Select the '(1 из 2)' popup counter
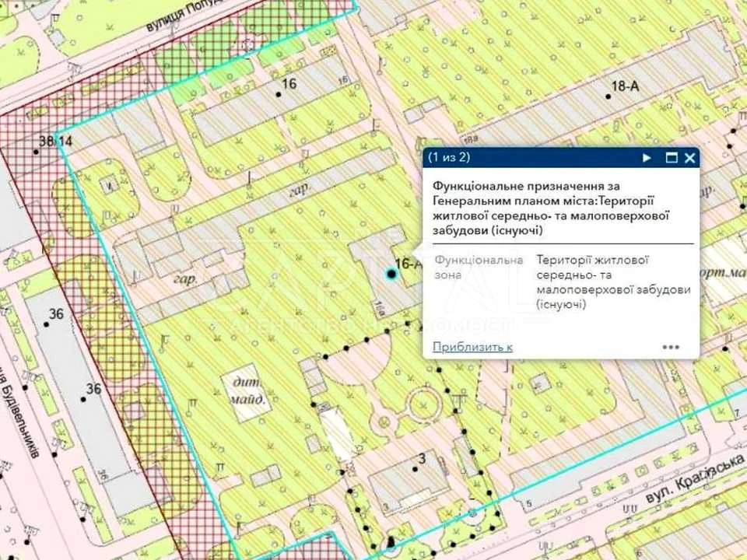 449,157
